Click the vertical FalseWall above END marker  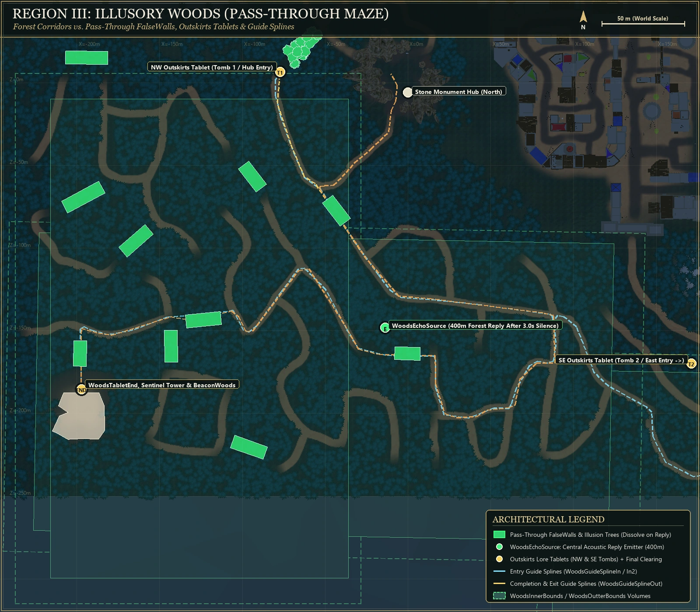(x=80, y=354)
